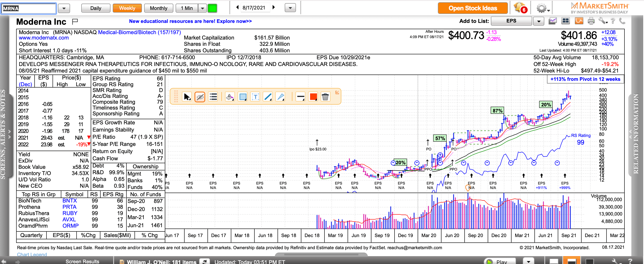Screen dimensions: 644x264
Task: Select the triangle arrow marker tool
Action: [x=280, y=97]
